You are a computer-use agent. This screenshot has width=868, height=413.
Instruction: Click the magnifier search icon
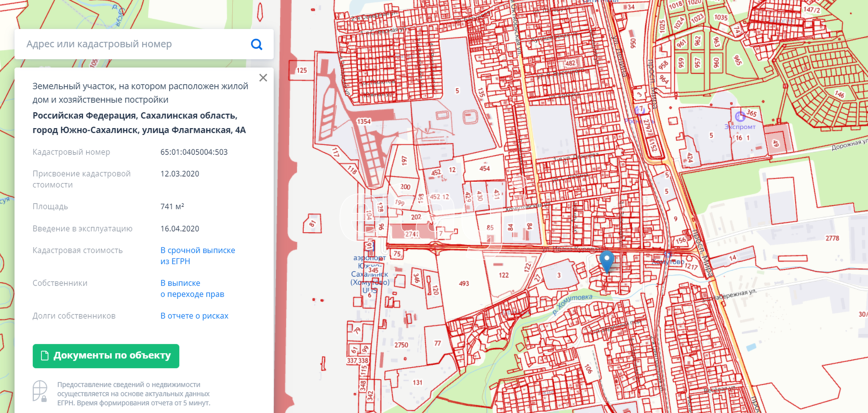pos(257,44)
